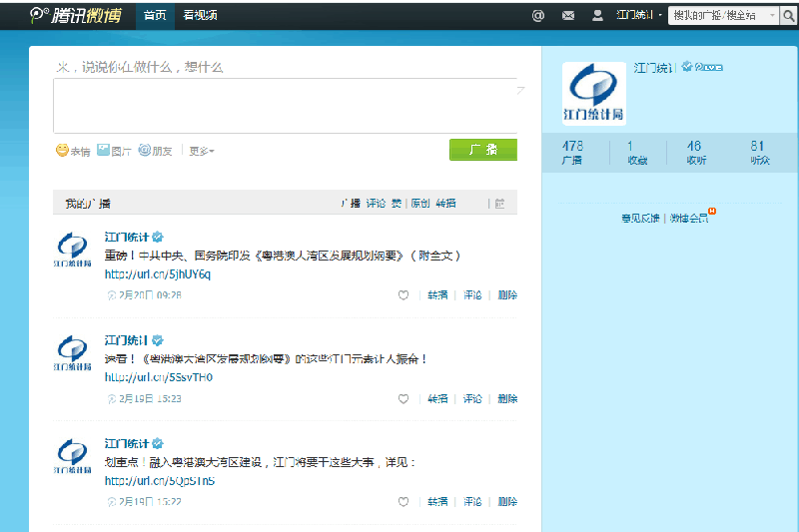Click 删除 on the 2月20日 post
Image resolution: width=799 pixels, height=532 pixels.
click(507, 295)
